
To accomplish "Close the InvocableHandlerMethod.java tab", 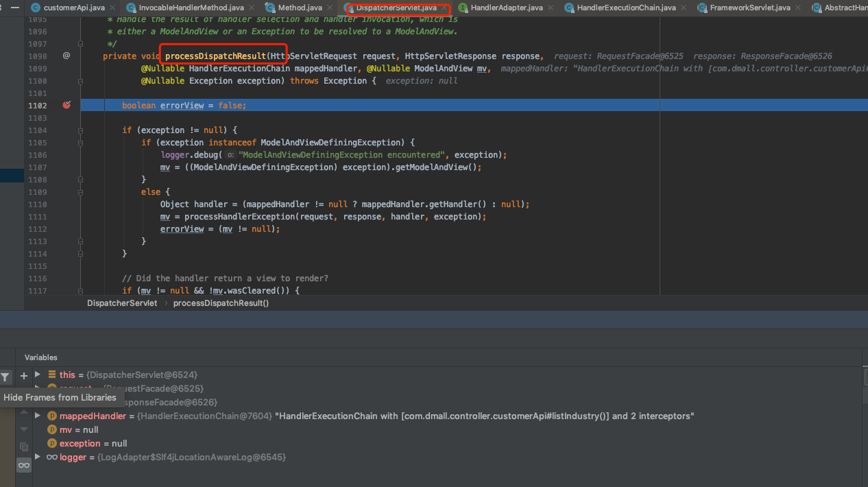I will 250,8.
